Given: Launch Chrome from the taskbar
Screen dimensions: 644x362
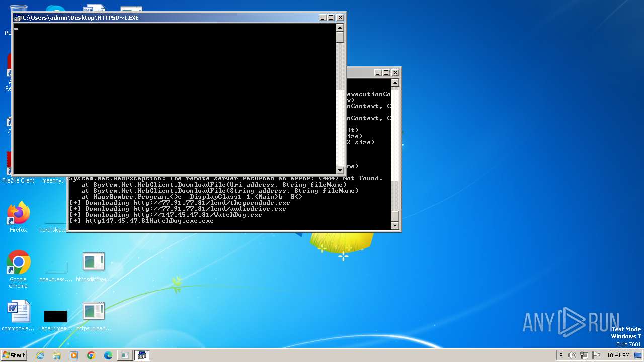Looking at the screenshot, I should click(x=91, y=355).
